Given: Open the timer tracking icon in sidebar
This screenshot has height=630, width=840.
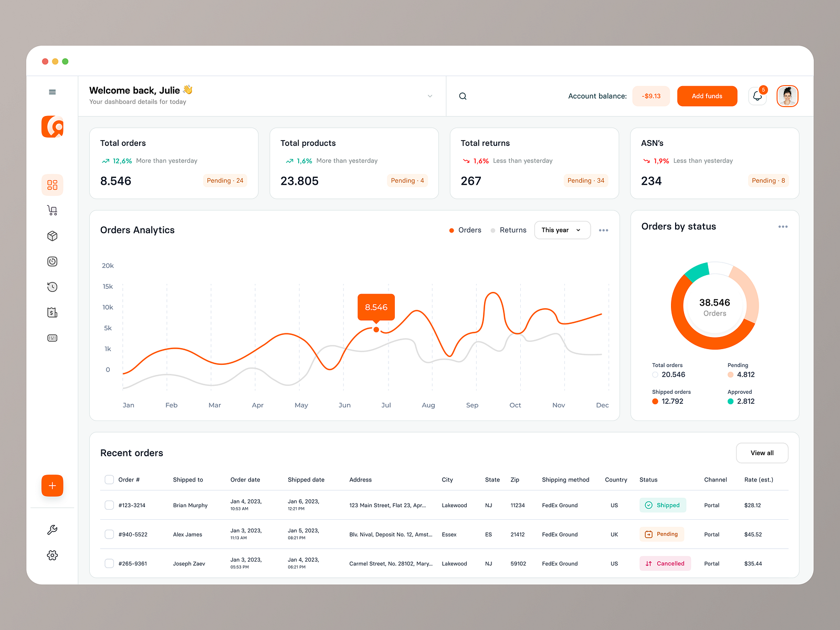Looking at the screenshot, I should 52,261.
